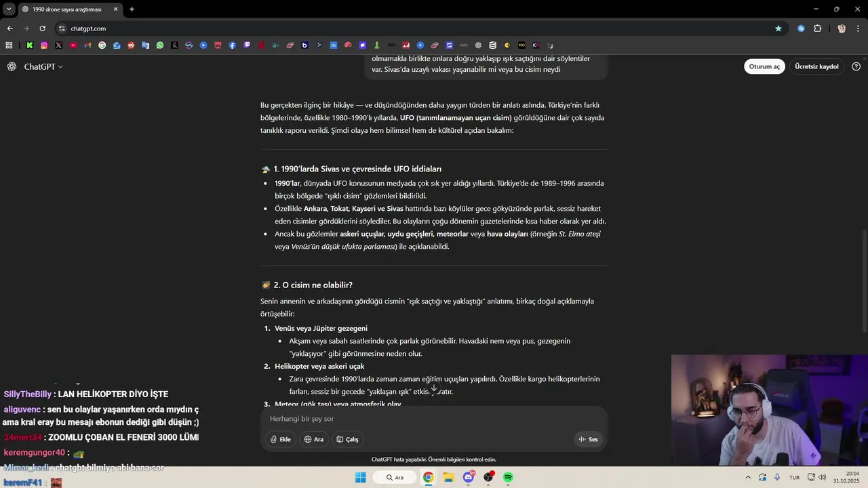Open the tab search dropdown arrow

9,9
